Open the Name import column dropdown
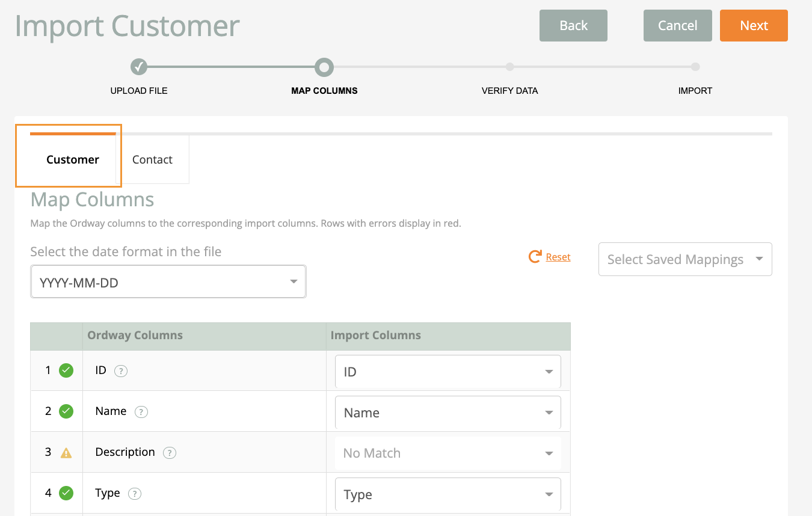The height and width of the screenshot is (516, 812). point(448,413)
